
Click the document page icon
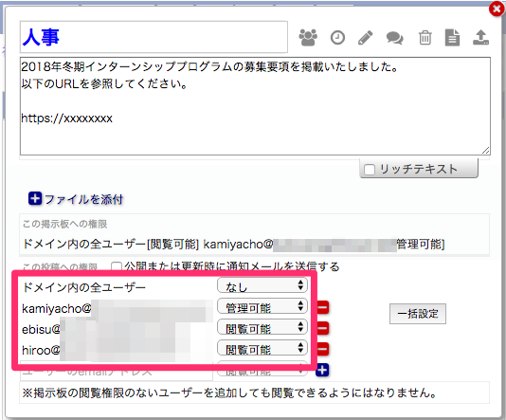click(452, 37)
